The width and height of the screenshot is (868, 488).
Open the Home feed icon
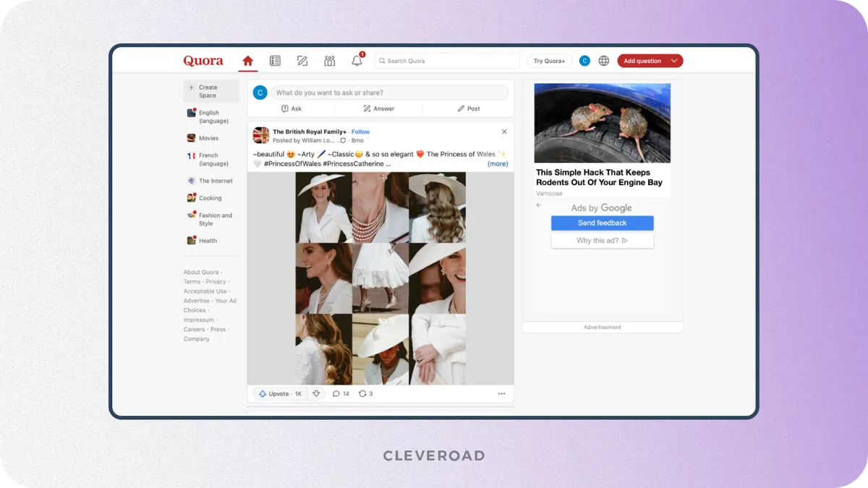248,61
